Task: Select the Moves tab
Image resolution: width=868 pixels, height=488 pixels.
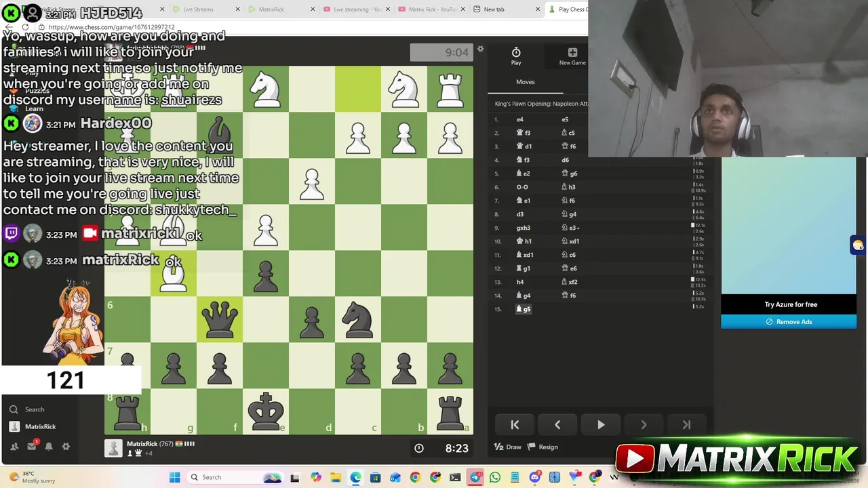Action: tap(526, 82)
